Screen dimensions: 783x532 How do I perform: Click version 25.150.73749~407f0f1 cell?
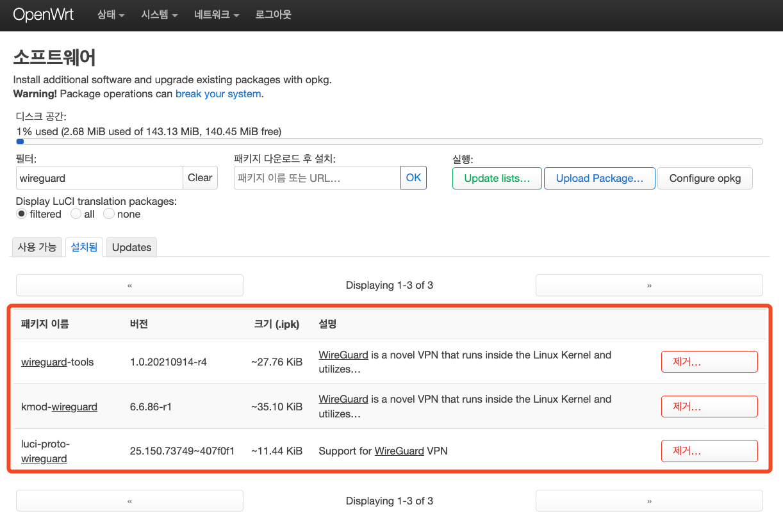click(x=182, y=451)
